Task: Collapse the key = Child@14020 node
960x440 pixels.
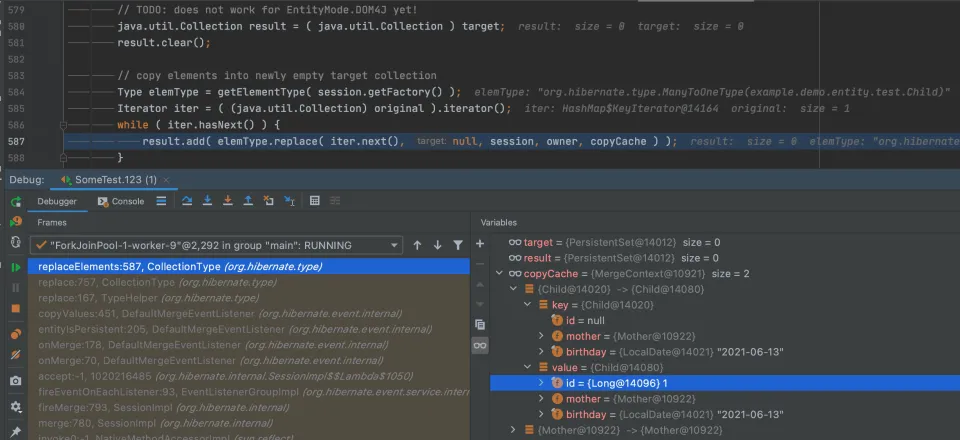Action: [527, 305]
